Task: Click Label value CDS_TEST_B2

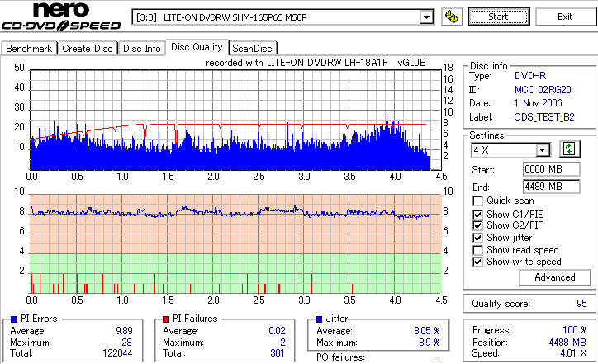Action: (x=544, y=117)
